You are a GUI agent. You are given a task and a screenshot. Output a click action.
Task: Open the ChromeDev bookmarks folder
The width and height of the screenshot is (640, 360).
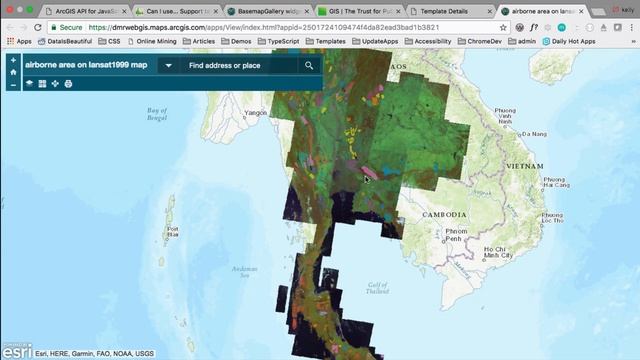pos(480,41)
